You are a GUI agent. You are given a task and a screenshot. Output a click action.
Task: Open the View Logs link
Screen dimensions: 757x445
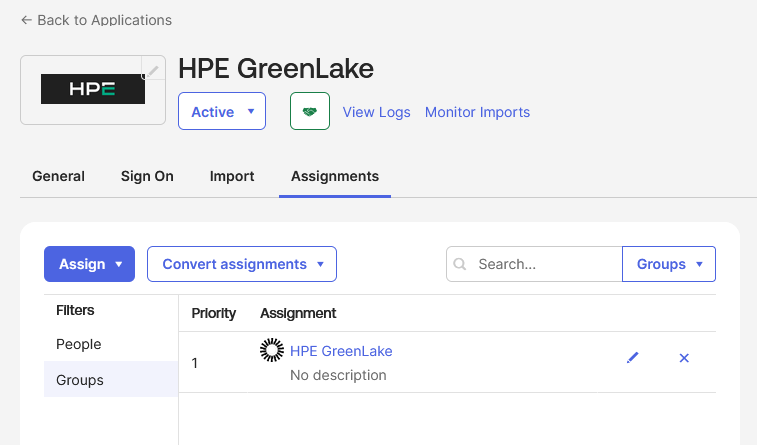[x=376, y=112]
